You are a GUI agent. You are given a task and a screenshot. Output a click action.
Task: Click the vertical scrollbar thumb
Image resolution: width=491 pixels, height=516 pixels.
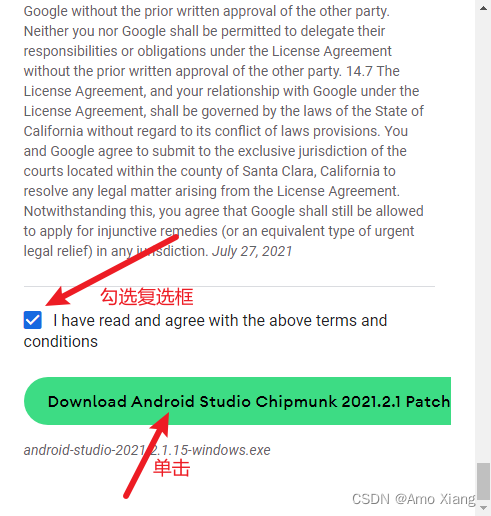(x=483, y=481)
